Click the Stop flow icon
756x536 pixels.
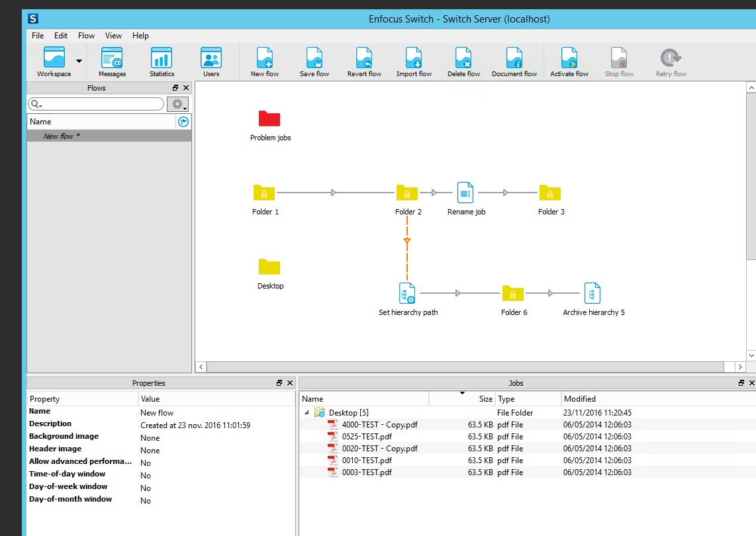619,62
